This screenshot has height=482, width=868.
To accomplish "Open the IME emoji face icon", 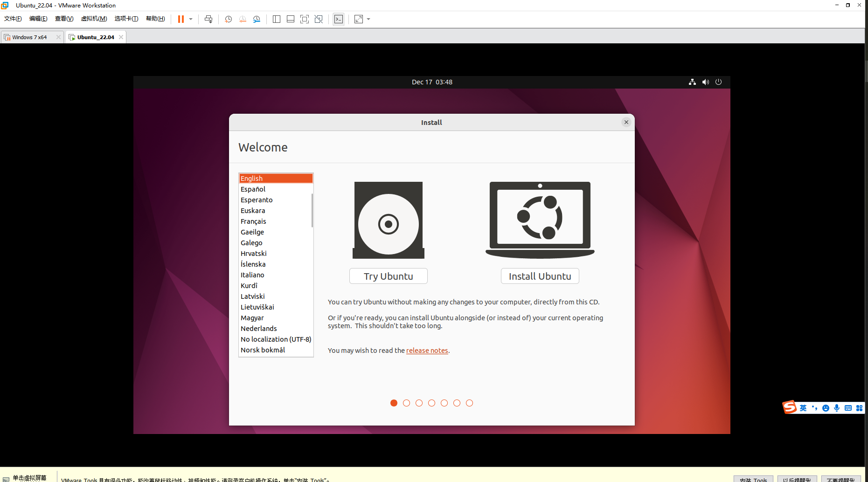I will click(826, 408).
